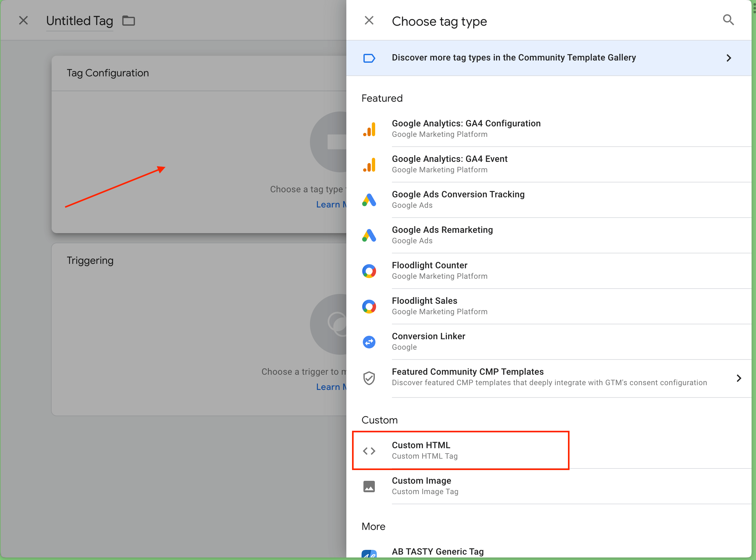Choose Google Ads Conversion Tracking
This screenshot has width=756, height=560.
click(x=549, y=200)
